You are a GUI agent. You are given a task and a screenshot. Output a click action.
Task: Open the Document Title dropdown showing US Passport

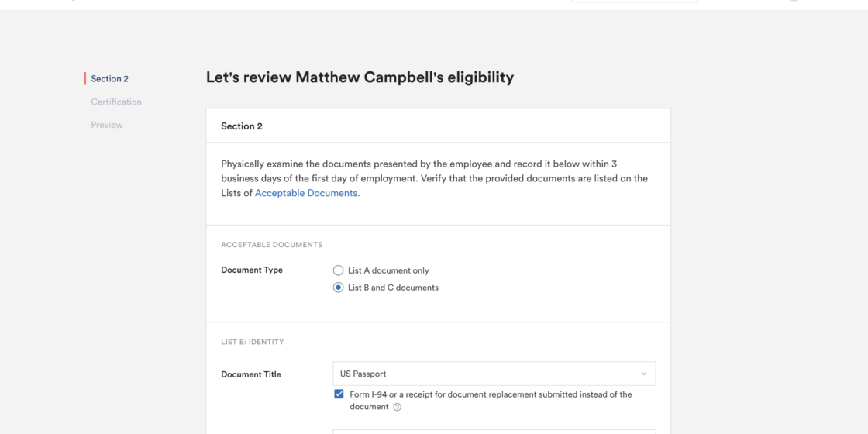pos(494,374)
